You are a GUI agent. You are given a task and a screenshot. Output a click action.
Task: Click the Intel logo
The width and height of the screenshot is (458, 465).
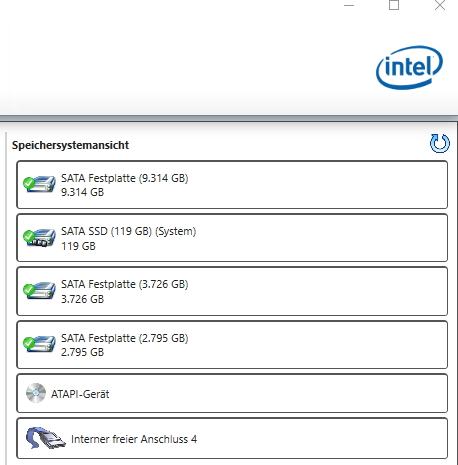pos(409,68)
